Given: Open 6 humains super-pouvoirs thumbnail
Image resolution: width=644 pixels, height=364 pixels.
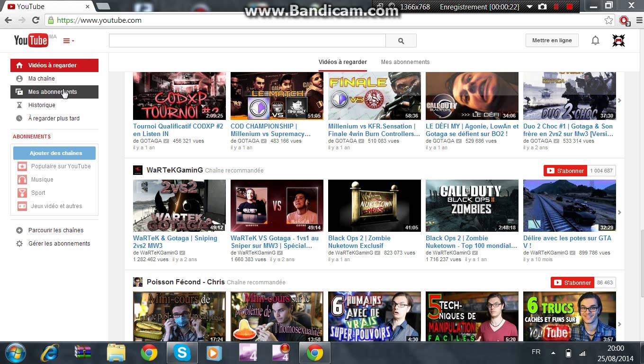Looking at the screenshot, I should point(375,317).
